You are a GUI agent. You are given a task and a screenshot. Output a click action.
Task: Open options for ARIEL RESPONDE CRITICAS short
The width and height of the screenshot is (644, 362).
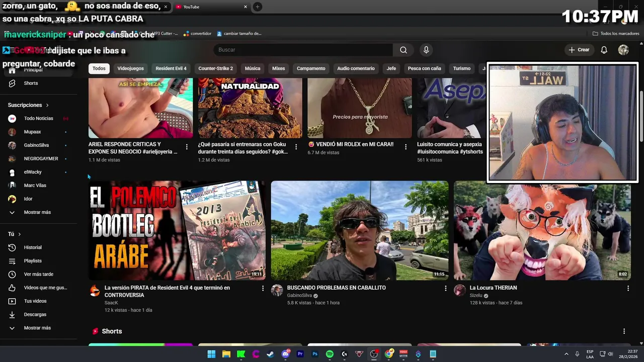(187, 147)
